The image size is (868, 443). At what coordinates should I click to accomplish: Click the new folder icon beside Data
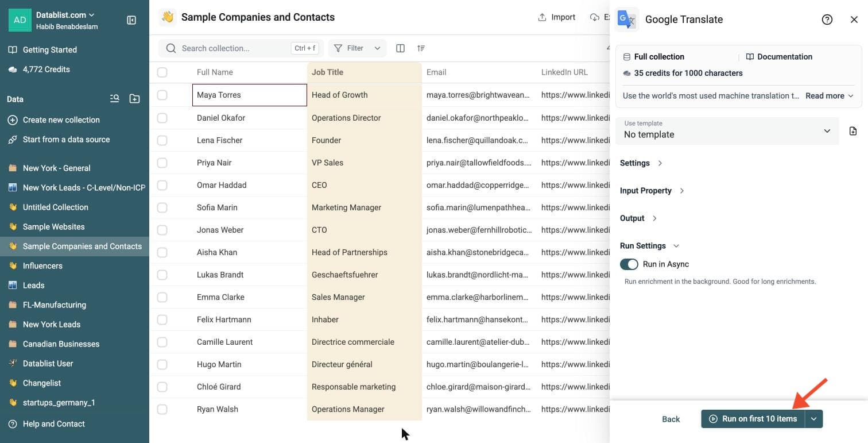point(134,99)
